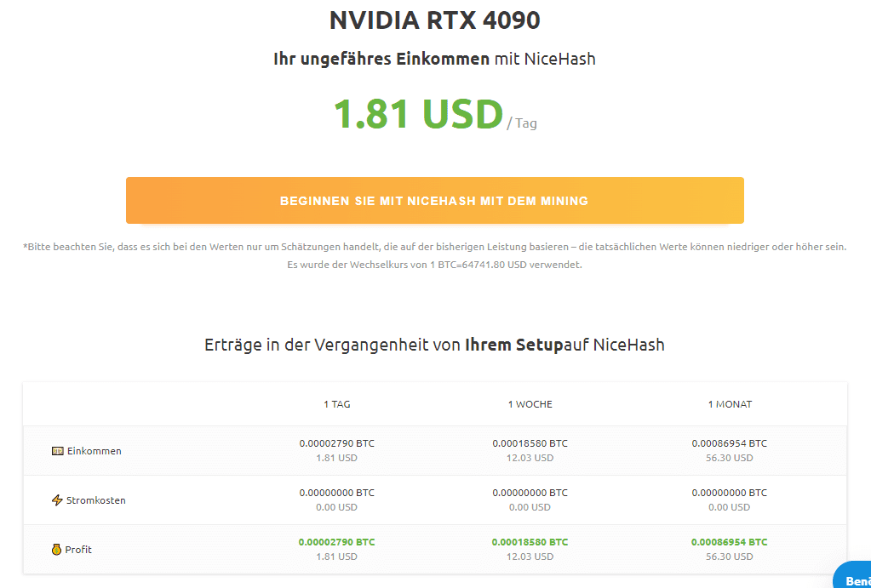The width and height of the screenshot is (871, 588).
Task: Click the monthly income 0.00086954 BTC value
Action: 730,443
